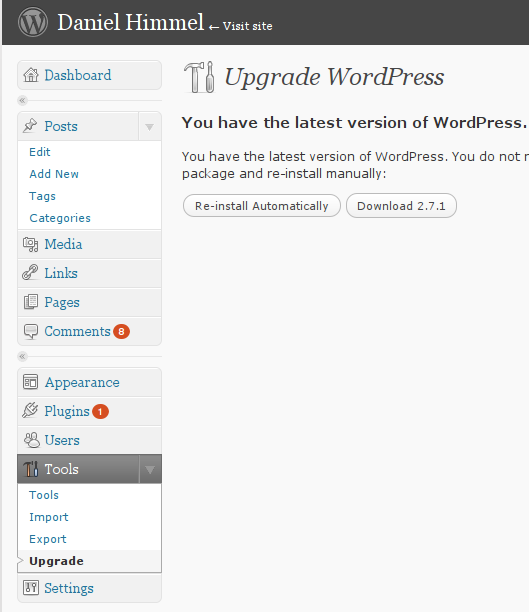Collapse sidebar using arrow below Dashboard

coord(22,101)
